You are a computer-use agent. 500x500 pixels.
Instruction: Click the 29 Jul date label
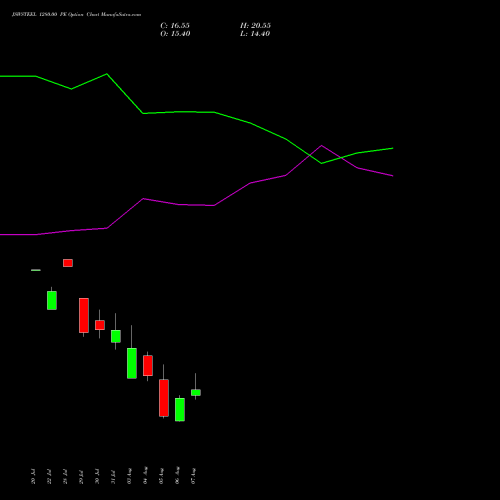click(81, 477)
